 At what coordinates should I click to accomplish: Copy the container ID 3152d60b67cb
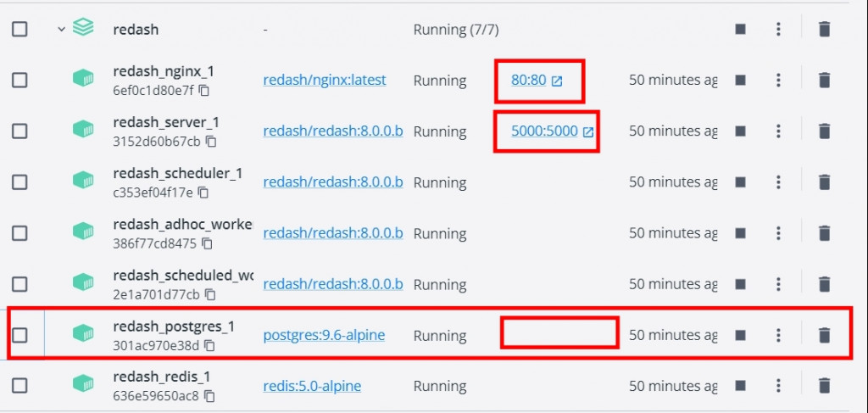[211, 141]
